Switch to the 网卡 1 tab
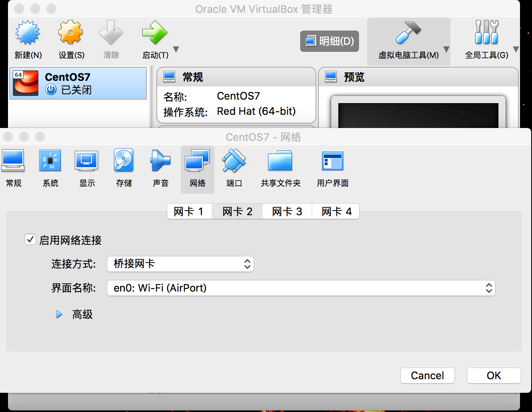The width and height of the screenshot is (532, 412). tap(189, 211)
